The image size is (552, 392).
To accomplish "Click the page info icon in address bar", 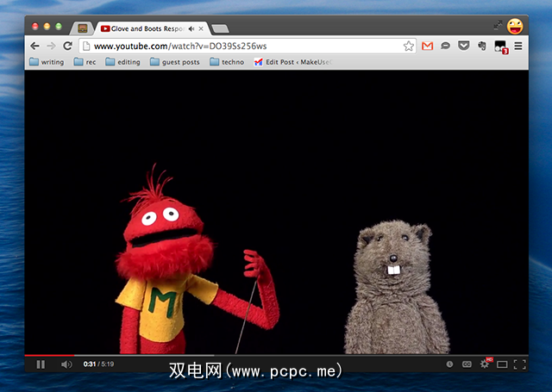I will 86,46.
